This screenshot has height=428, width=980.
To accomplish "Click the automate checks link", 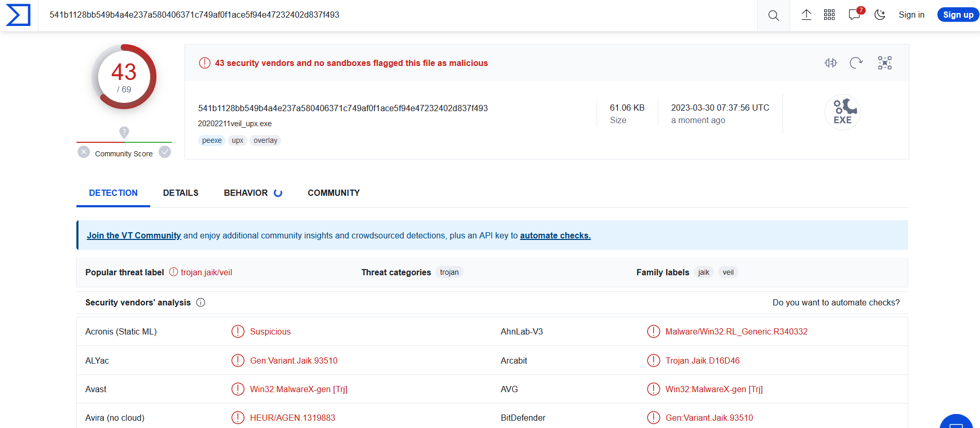I will [555, 235].
